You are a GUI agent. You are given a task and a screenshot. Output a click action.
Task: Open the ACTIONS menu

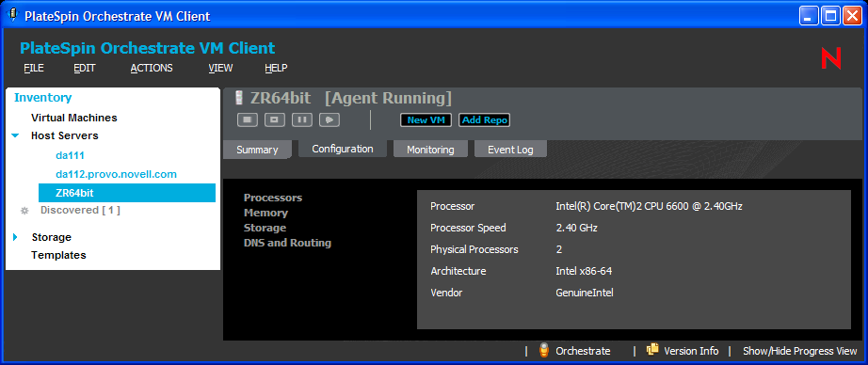point(152,68)
